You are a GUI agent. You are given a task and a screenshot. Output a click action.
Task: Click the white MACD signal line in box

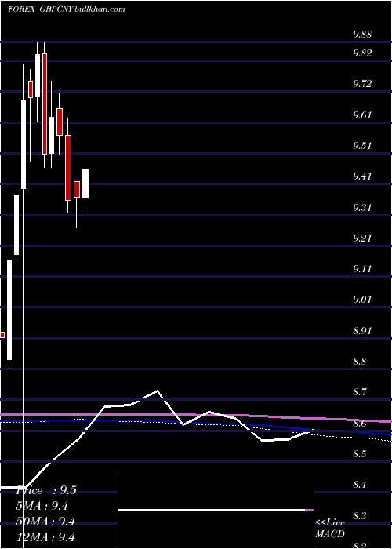[x=212, y=510]
